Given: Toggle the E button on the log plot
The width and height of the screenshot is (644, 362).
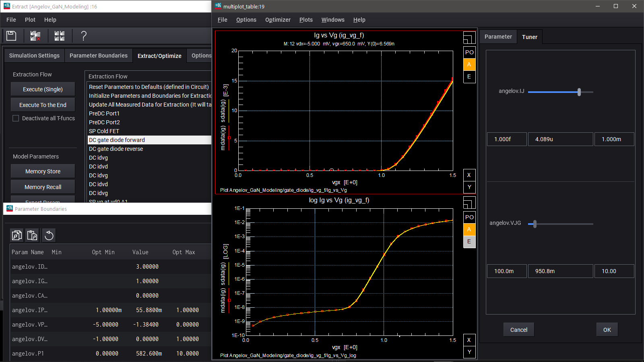Looking at the screenshot, I should click(469, 242).
